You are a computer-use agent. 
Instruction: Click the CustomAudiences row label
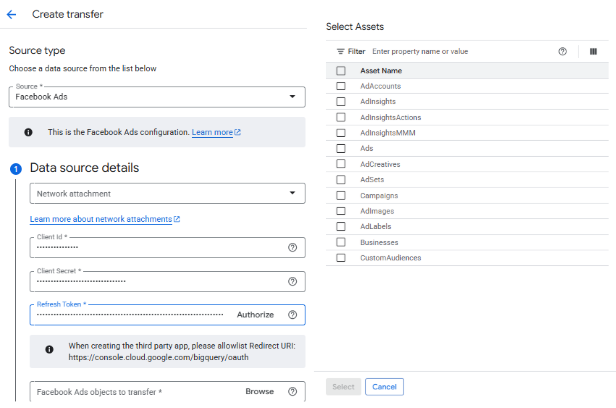click(x=390, y=258)
